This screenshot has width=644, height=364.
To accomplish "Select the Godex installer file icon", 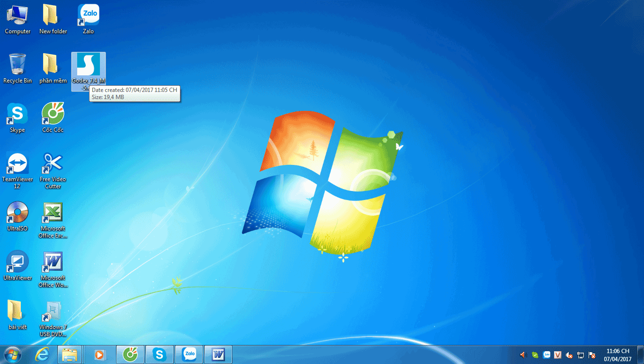I will click(x=88, y=72).
